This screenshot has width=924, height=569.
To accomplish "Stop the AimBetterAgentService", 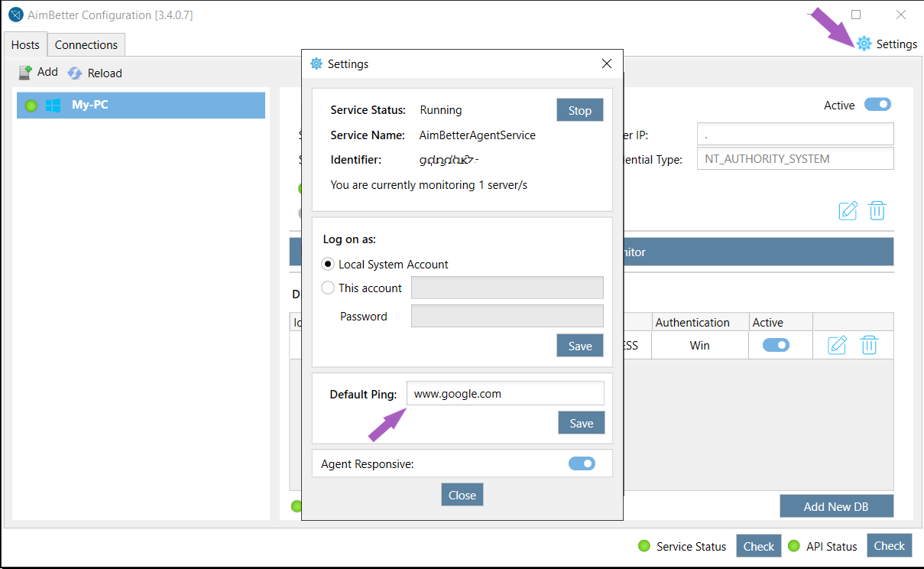I will 580,110.
